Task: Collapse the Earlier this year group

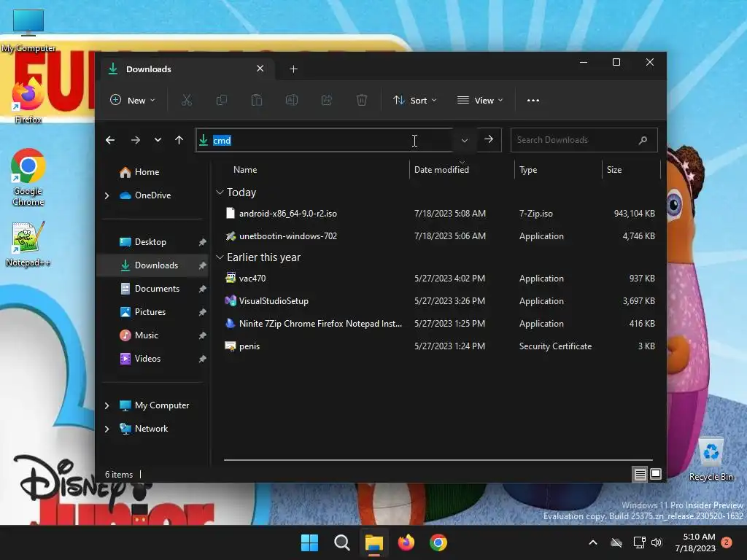Action: pos(220,257)
